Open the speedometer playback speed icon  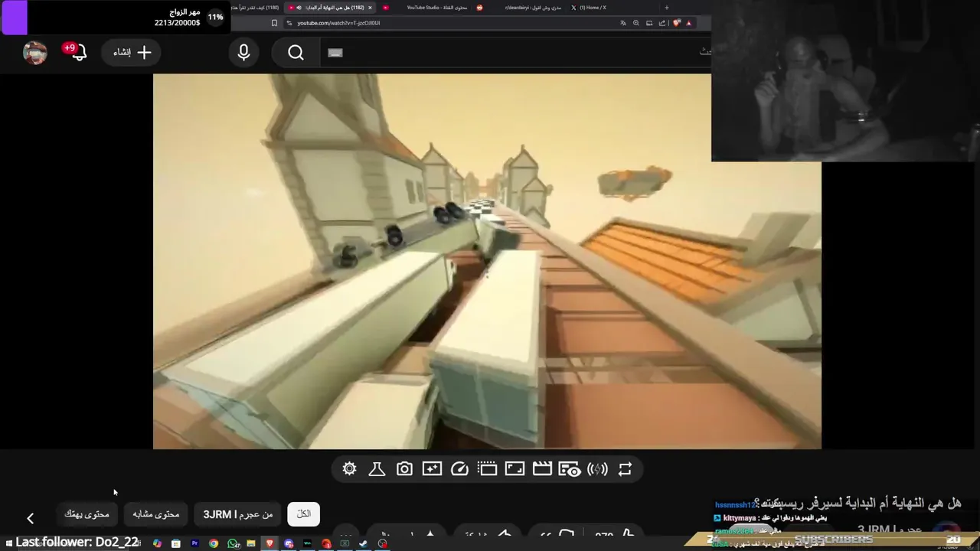tap(459, 469)
